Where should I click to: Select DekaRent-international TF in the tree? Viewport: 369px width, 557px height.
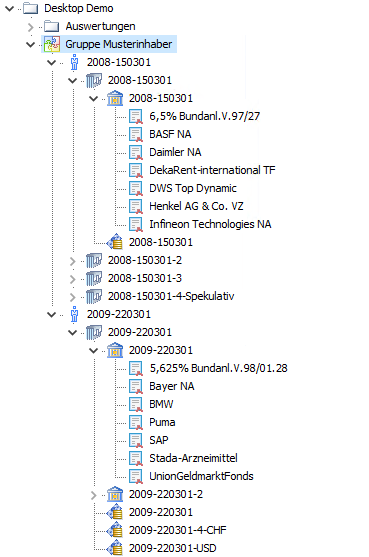pyautogui.click(x=212, y=170)
